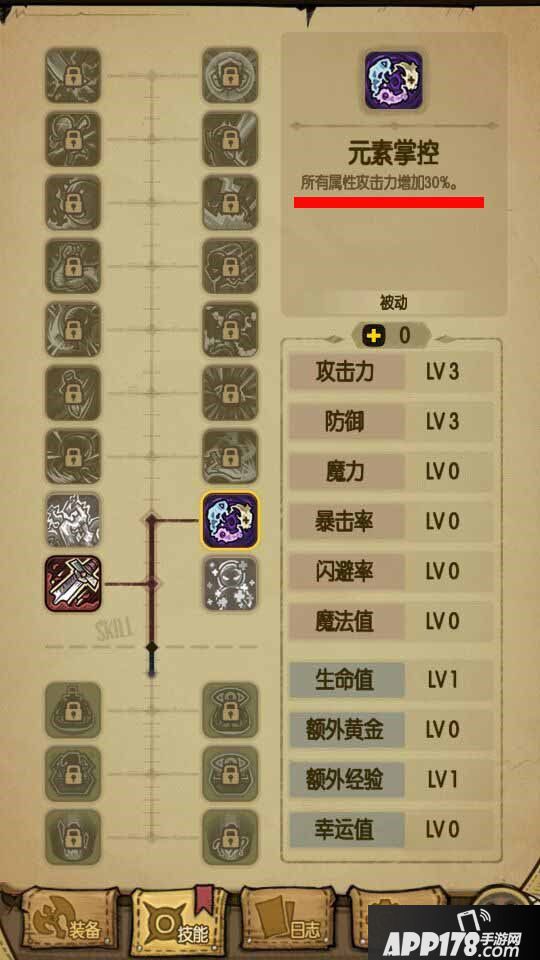Click the APP178 手游网 watermark logo
Screen dimensions: 540x960
coord(454,932)
